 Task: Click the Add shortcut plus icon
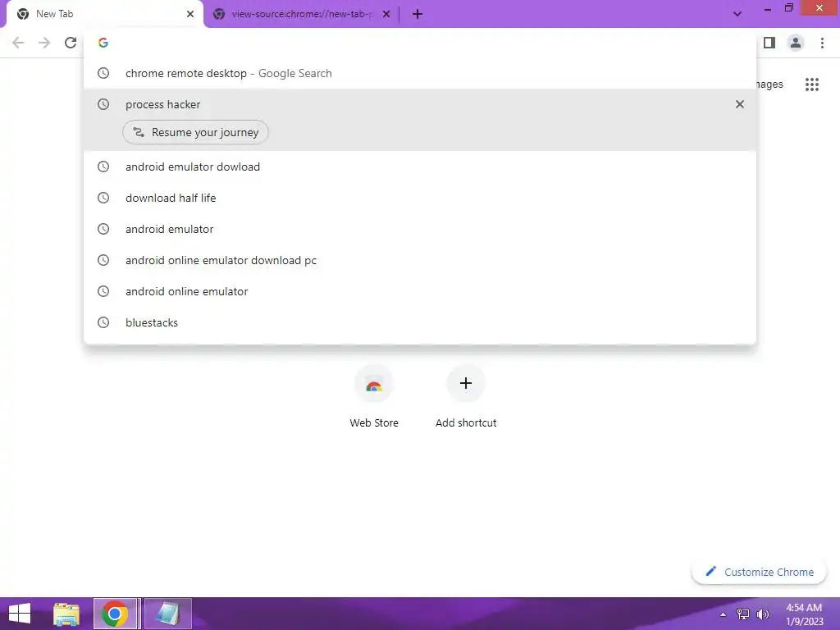[466, 384]
